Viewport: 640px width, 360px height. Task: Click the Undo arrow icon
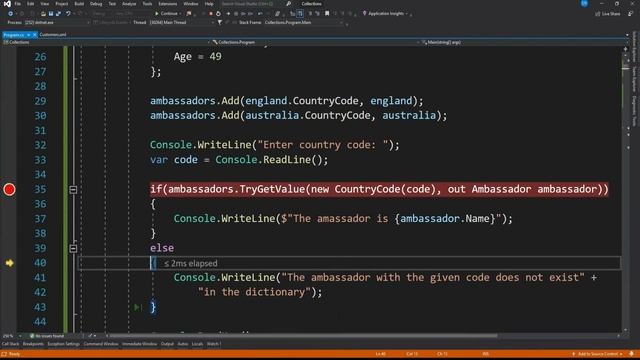68,13
